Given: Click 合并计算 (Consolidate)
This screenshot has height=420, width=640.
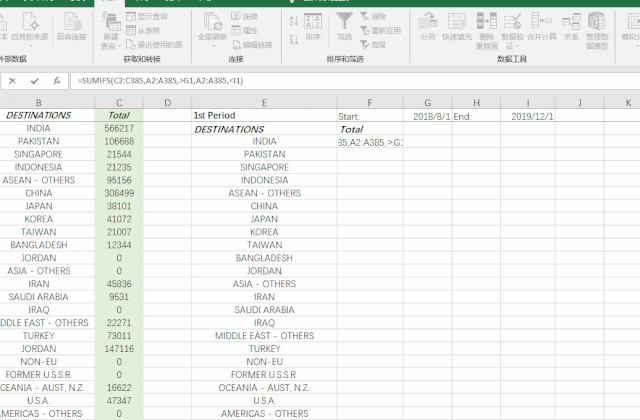Looking at the screenshot, I should tap(542, 27).
